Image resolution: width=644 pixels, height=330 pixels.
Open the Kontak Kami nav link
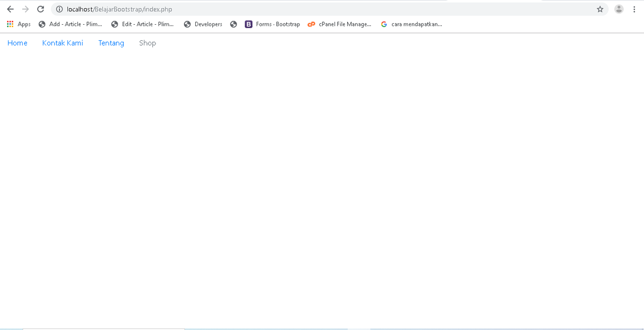pyautogui.click(x=62, y=43)
